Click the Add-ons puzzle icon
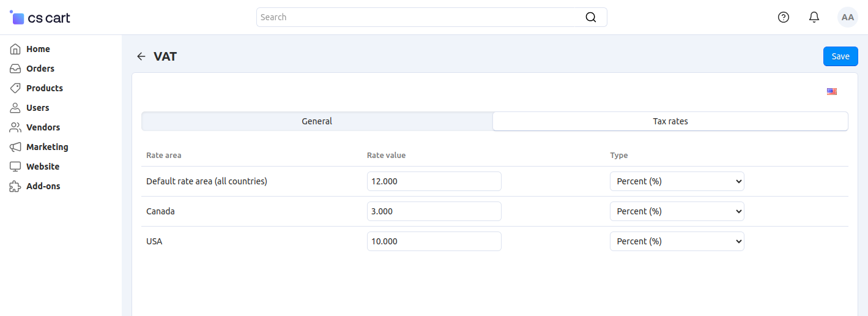Viewport: 868px width, 316px height. pyautogui.click(x=15, y=186)
